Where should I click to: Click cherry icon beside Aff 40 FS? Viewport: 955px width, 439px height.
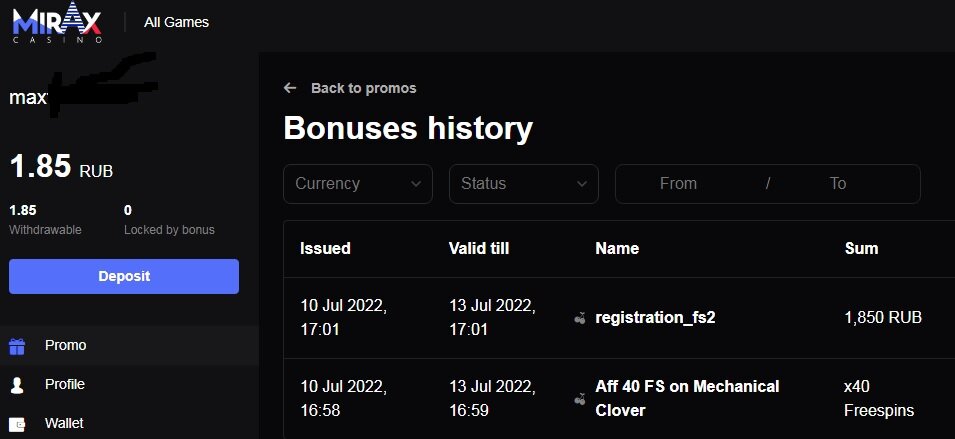pyautogui.click(x=580, y=399)
